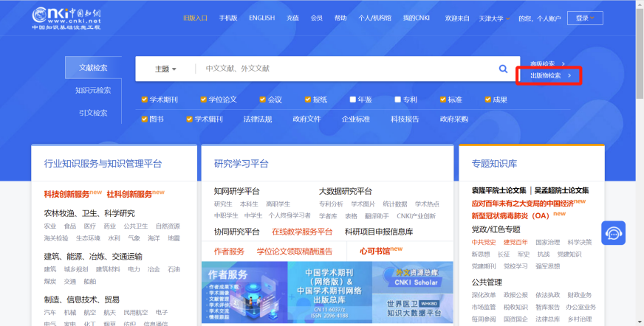Click 世界医卫知识大数据平台 banner
644x326 pixels.
[412, 308]
